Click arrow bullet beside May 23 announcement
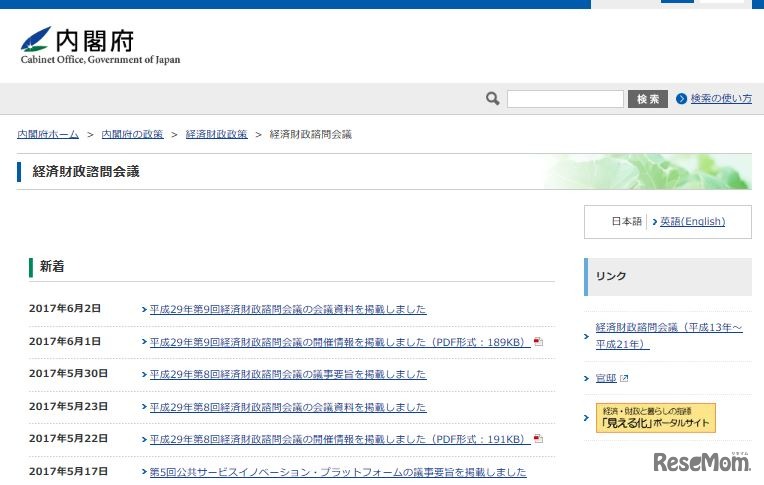This screenshot has height=485, width=764. (x=144, y=407)
